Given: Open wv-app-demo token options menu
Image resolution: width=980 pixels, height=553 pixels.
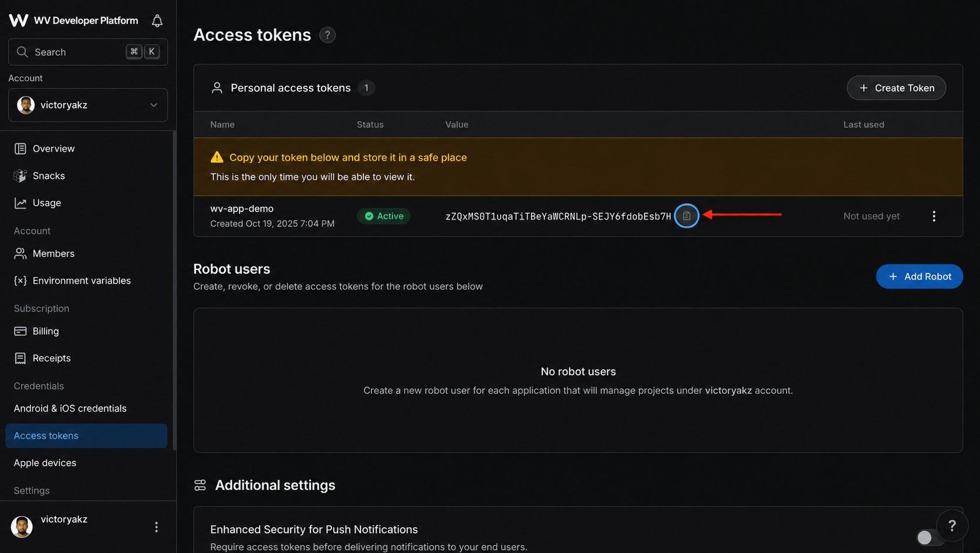Looking at the screenshot, I should pos(934,216).
